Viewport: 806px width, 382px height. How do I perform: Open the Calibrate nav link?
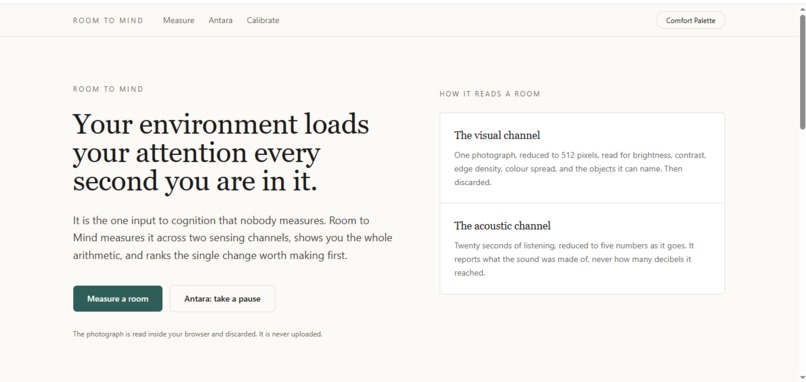click(263, 21)
